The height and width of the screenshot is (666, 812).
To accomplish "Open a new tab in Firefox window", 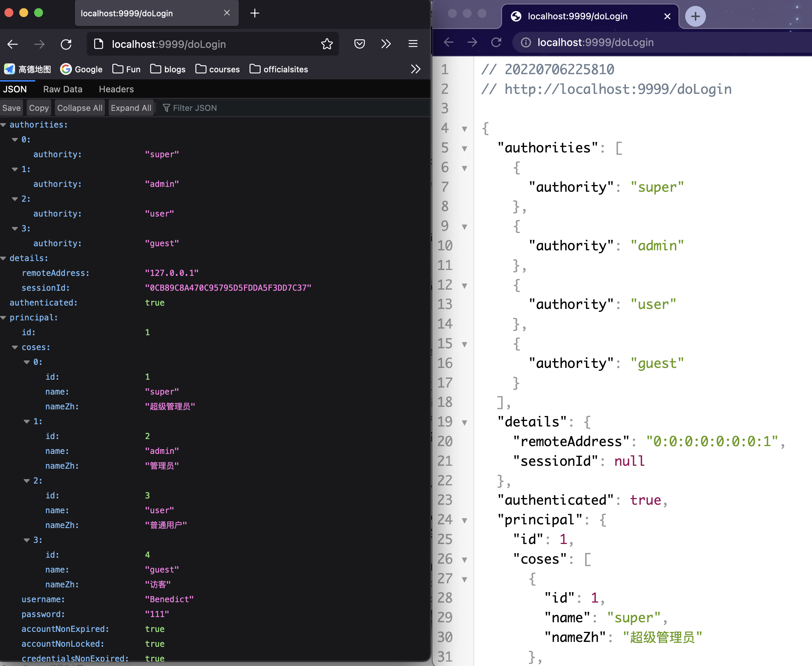I will pos(255,13).
